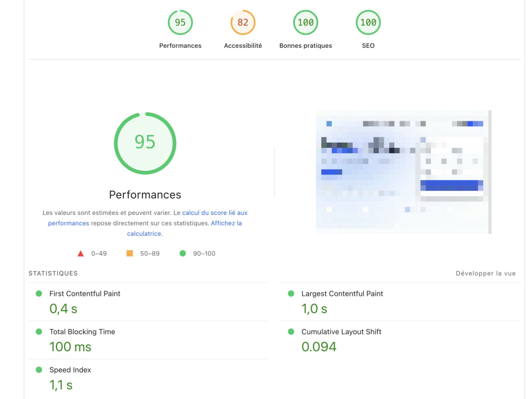
Task: Jump to the Performances category label
Action: [x=180, y=45]
